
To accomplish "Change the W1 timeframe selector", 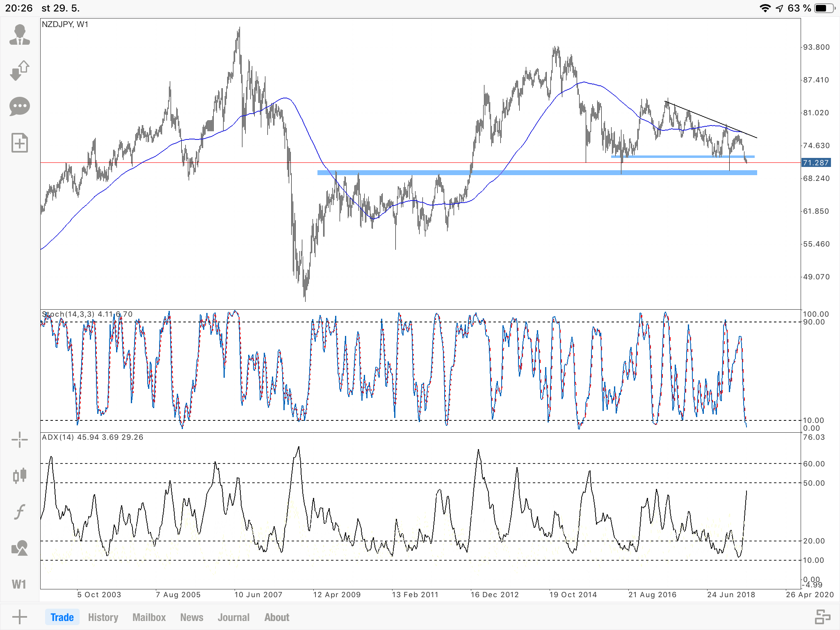I will tap(19, 584).
